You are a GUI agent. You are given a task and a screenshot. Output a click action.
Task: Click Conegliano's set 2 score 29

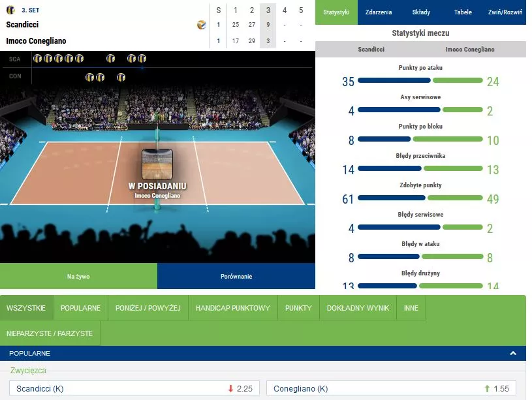click(x=252, y=40)
